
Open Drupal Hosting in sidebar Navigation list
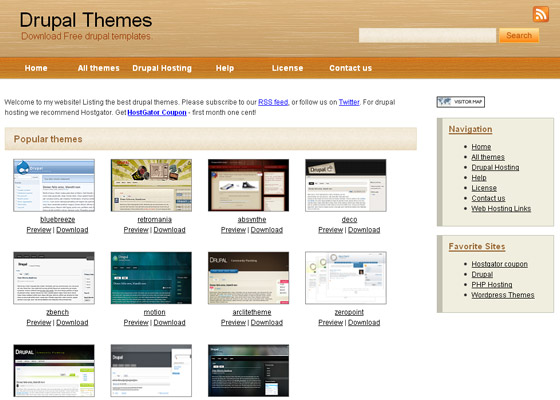pyautogui.click(x=495, y=168)
